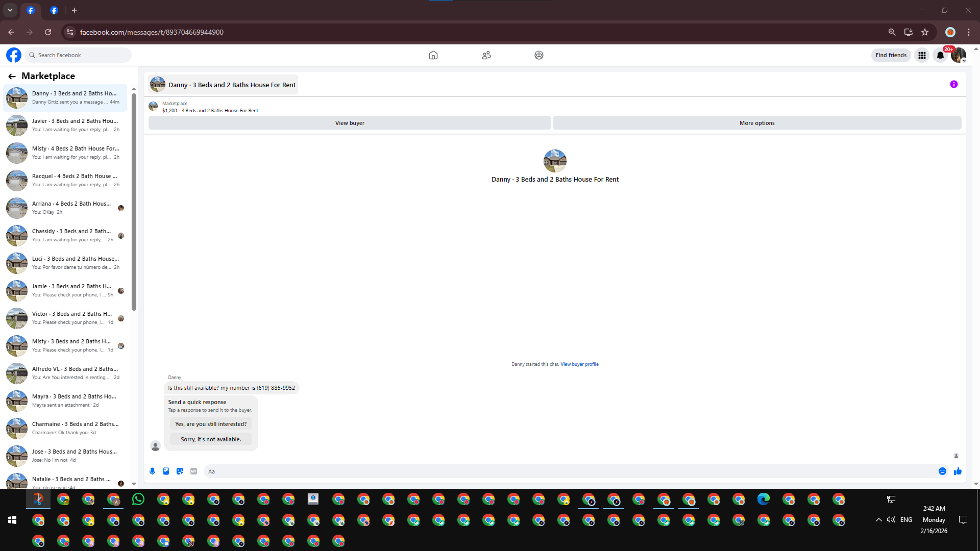Open conversation information purple icon
Image resolution: width=980 pixels, height=551 pixels.
coord(953,84)
